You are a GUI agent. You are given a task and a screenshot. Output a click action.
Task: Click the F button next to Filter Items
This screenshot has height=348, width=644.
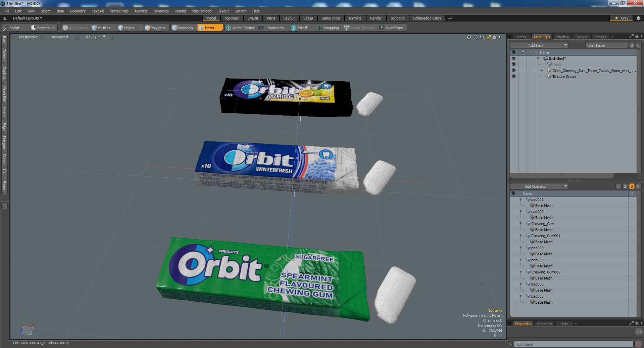pyautogui.click(x=638, y=45)
